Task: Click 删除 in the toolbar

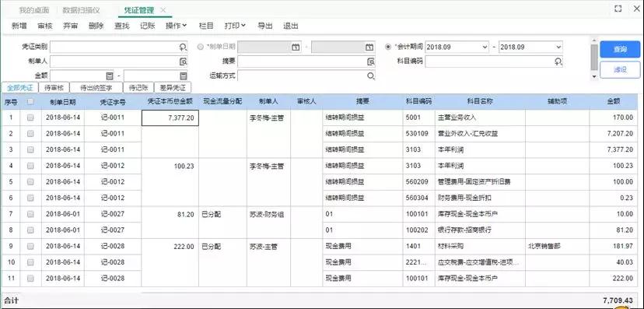Action: (96, 26)
